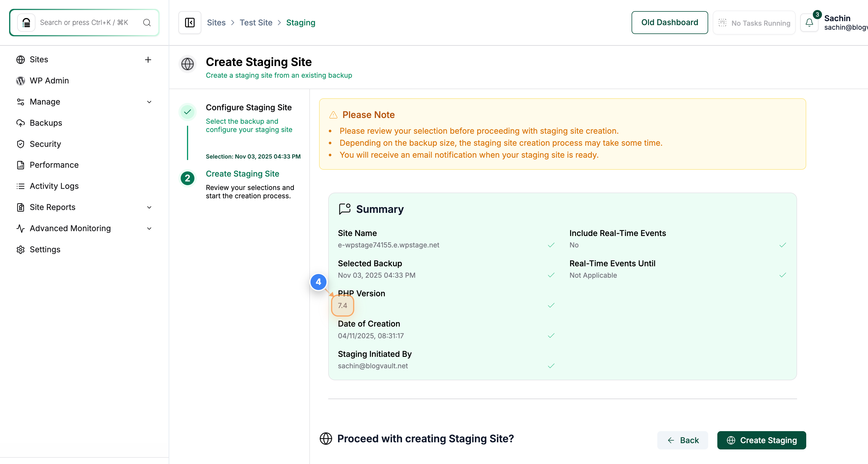Open the notification bell with 3 alerts
The width and height of the screenshot is (868, 464).
810,23
